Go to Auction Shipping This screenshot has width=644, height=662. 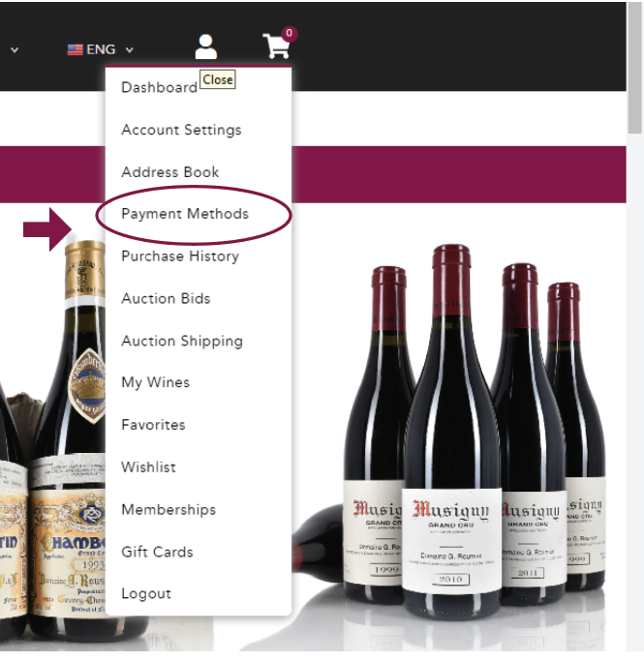181,341
